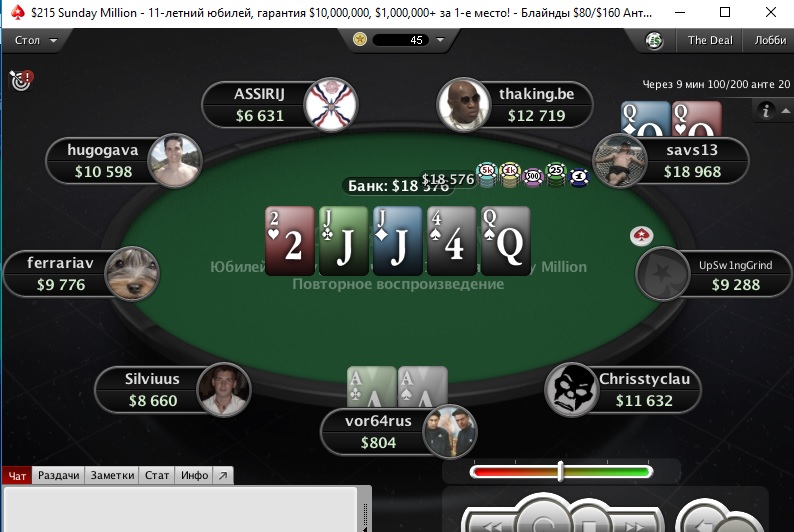Image resolution: width=794 pixels, height=532 pixels.
Task: Click the red spade dealer button
Action: pos(642,236)
